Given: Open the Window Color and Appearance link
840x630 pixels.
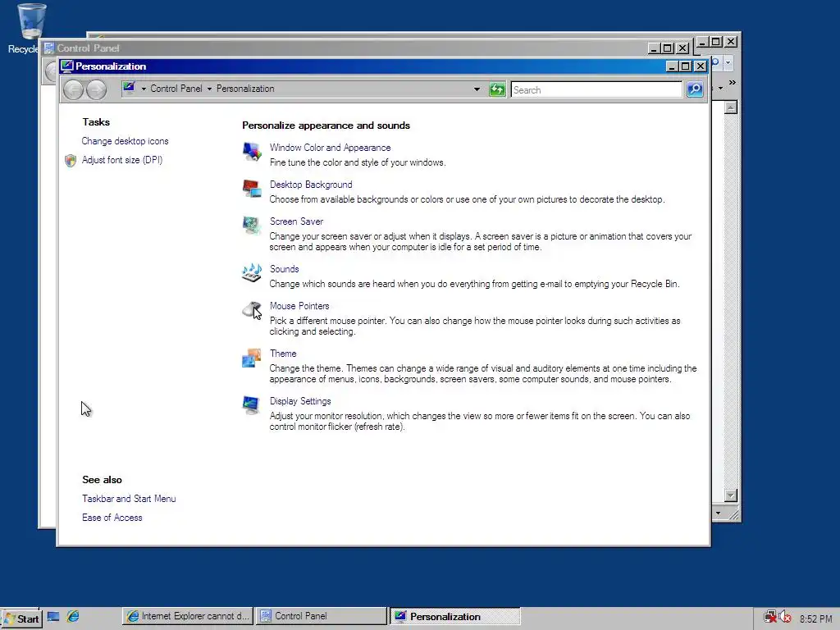Looking at the screenshot, I should coord(330,148).
